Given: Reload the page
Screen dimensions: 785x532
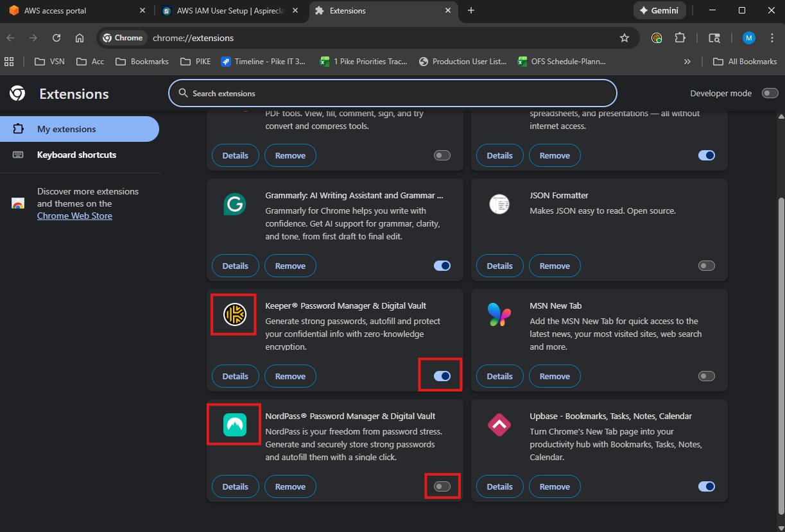Looking at the screenshot, I should 56,38.
